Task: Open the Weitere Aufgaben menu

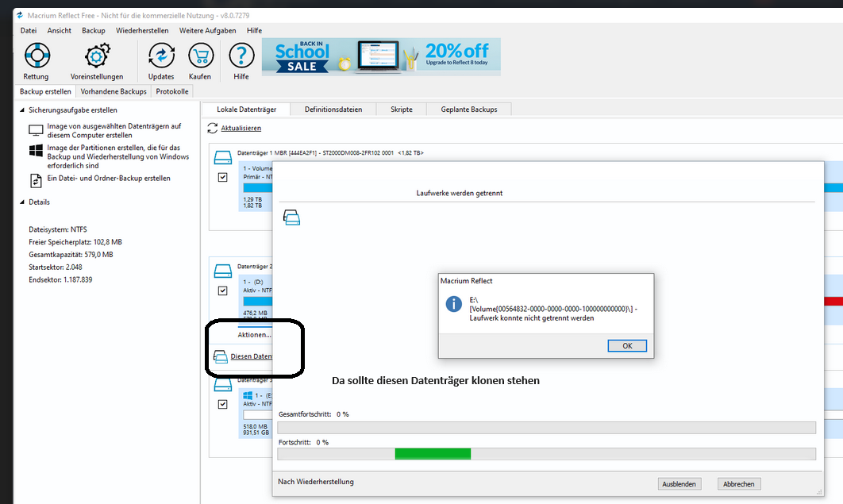Action: 207,31
